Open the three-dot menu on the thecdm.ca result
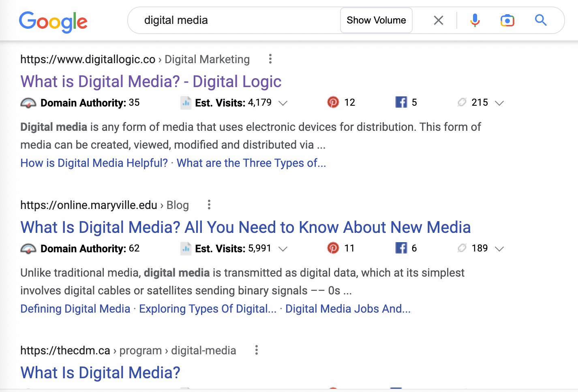Image resolution: width=578 pixels, height=392 pixels. (257, 350)
